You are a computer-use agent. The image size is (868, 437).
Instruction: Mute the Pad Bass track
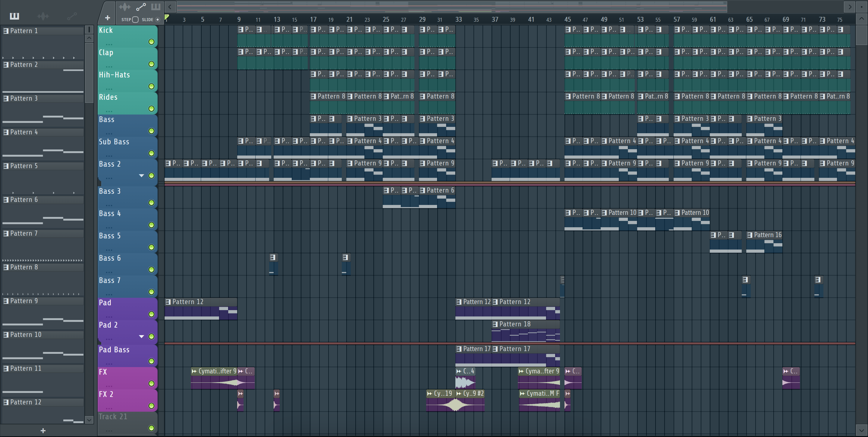[x=151, y=361]
